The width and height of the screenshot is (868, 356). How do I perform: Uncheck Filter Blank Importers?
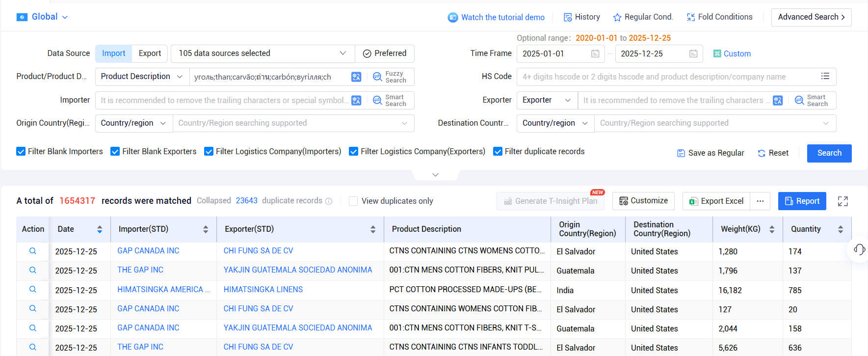21,151
